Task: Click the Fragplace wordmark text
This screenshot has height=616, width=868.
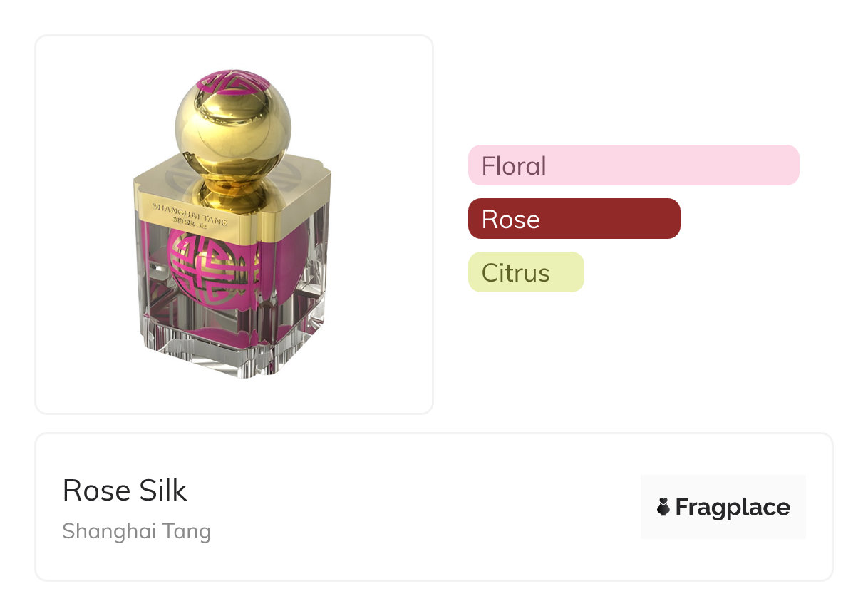Action: pos(732,508)
